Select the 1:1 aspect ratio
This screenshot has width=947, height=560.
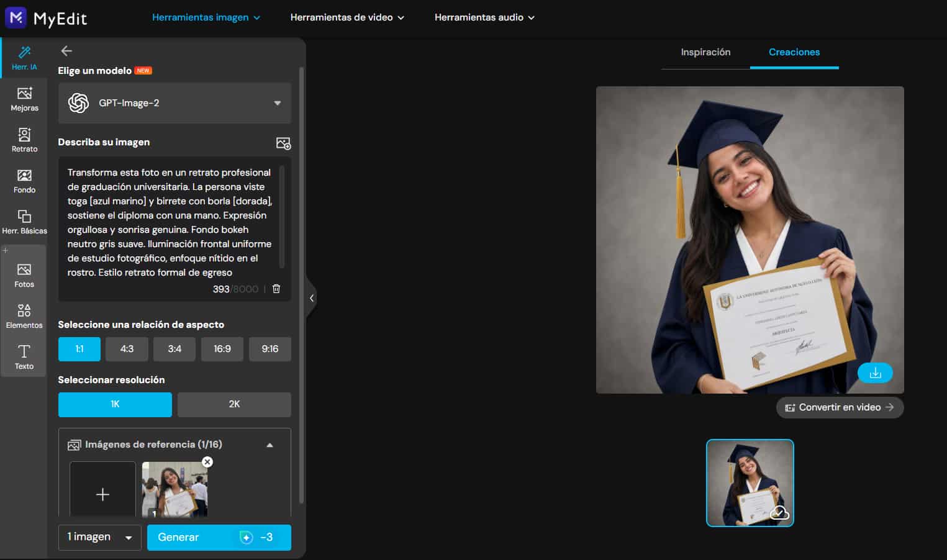point(79,349)
